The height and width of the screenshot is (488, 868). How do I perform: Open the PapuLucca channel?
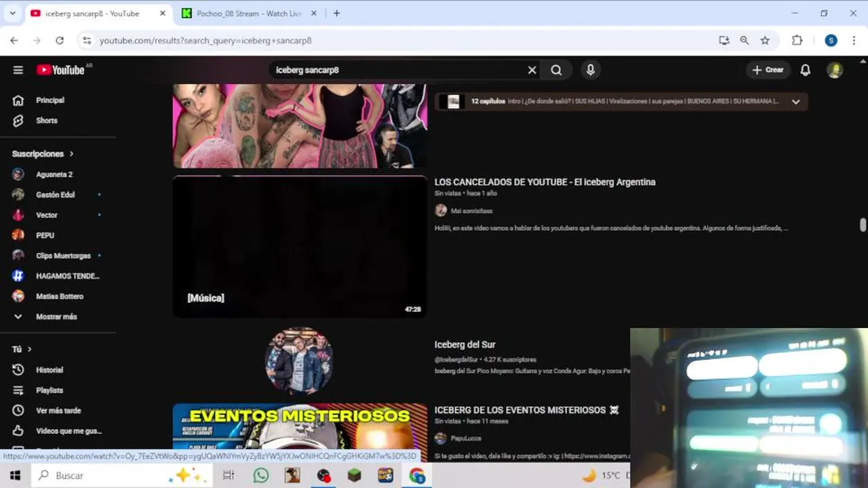coord(465,439)
